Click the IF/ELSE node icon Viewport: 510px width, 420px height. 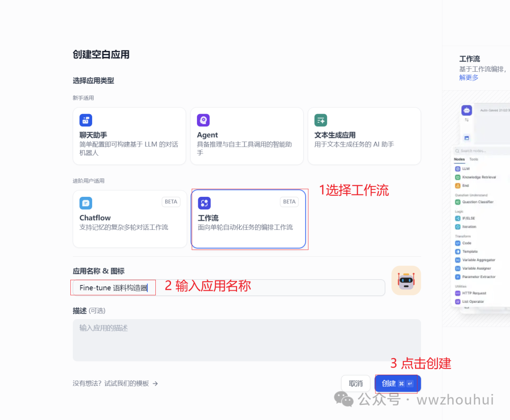pyautogui.click(x=458, y=218)
